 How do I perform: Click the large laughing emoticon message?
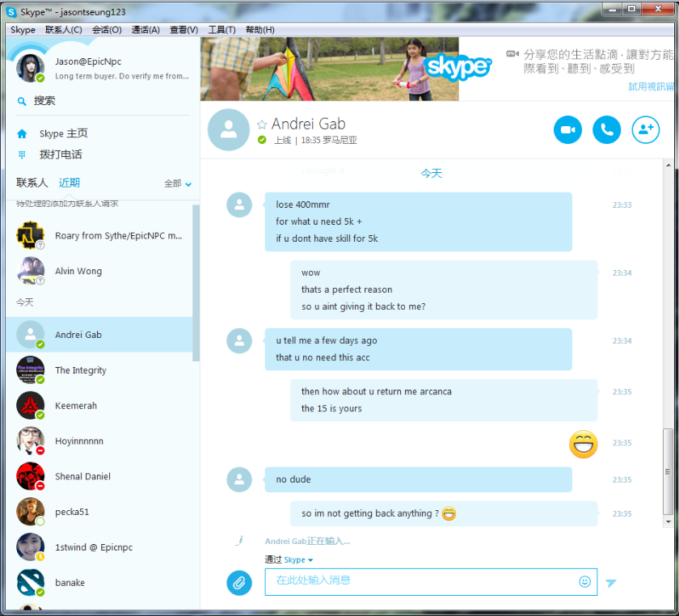[x=583, y=444]
